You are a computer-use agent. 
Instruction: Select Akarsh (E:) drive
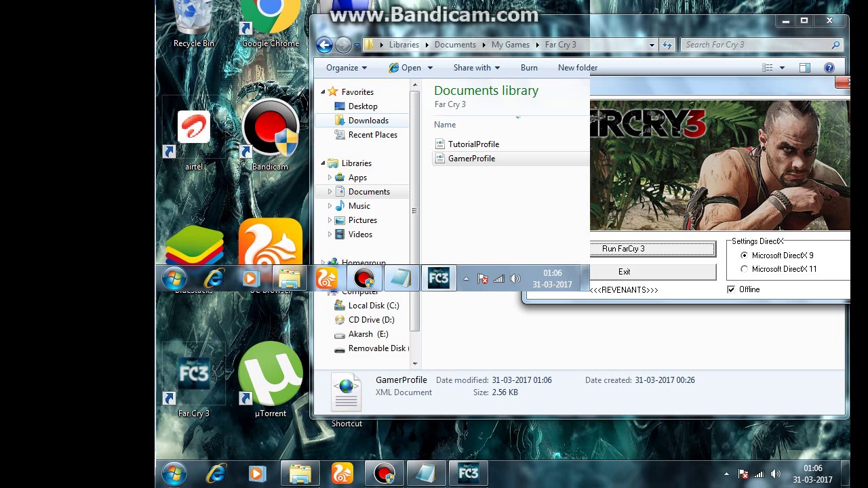[x=368, y=334]
